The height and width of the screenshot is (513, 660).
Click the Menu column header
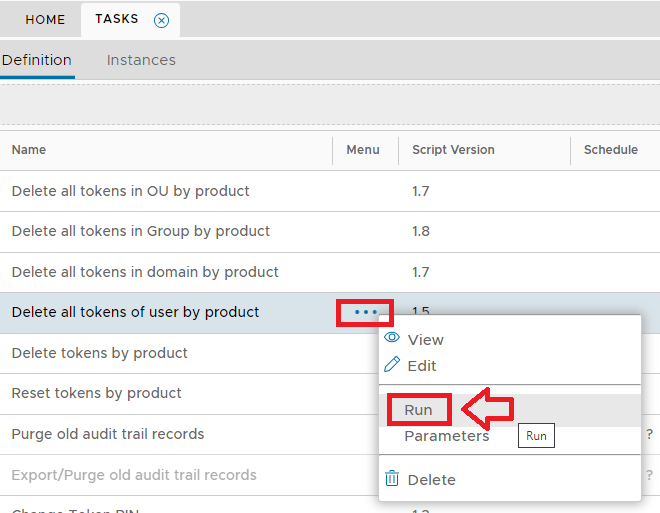pos(363,150)
